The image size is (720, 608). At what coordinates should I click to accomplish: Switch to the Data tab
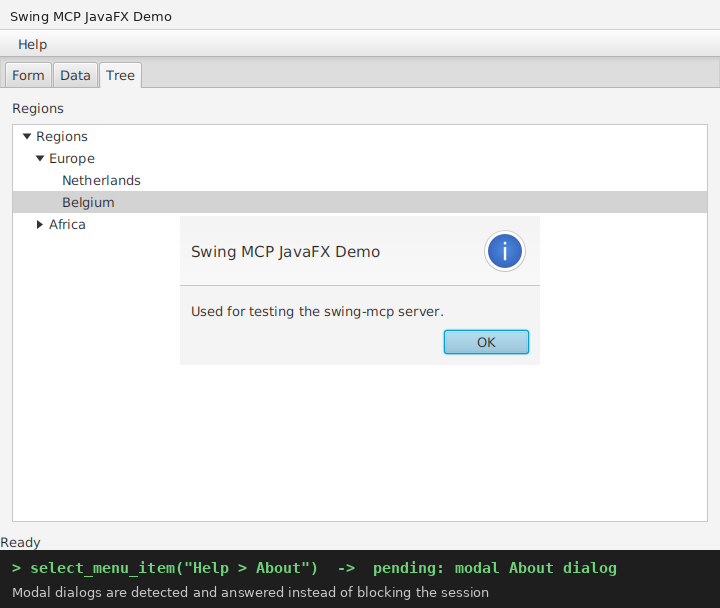75,75
